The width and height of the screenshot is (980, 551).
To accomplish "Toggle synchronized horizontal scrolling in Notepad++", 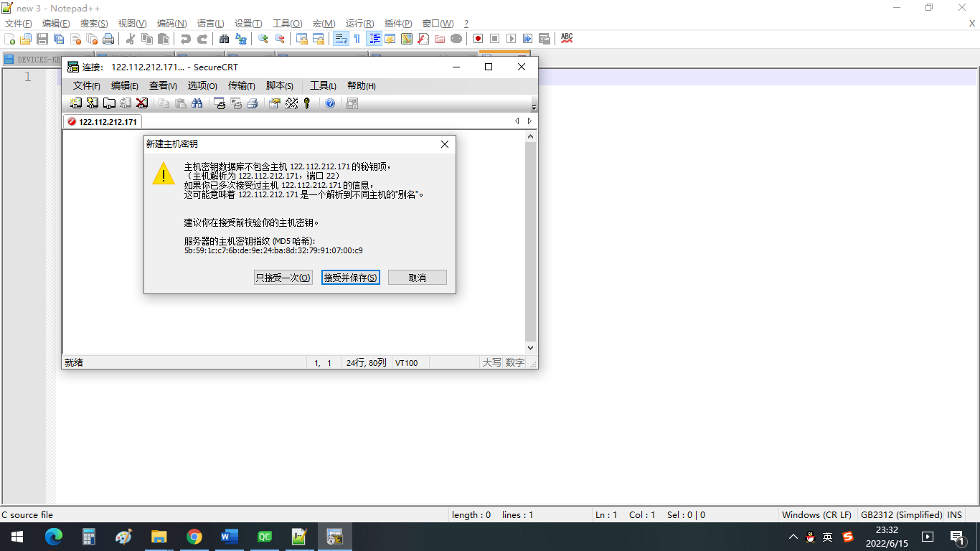I will [x=319, y=39].
